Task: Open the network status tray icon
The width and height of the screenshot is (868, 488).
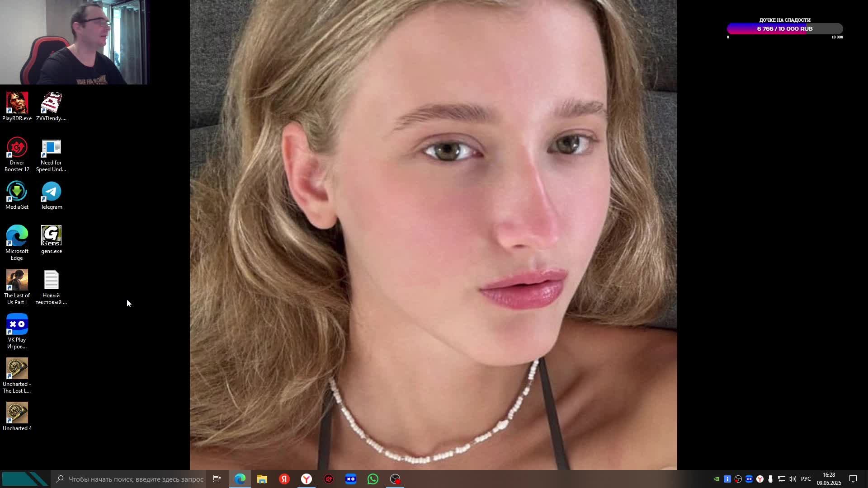Action: 782,479
